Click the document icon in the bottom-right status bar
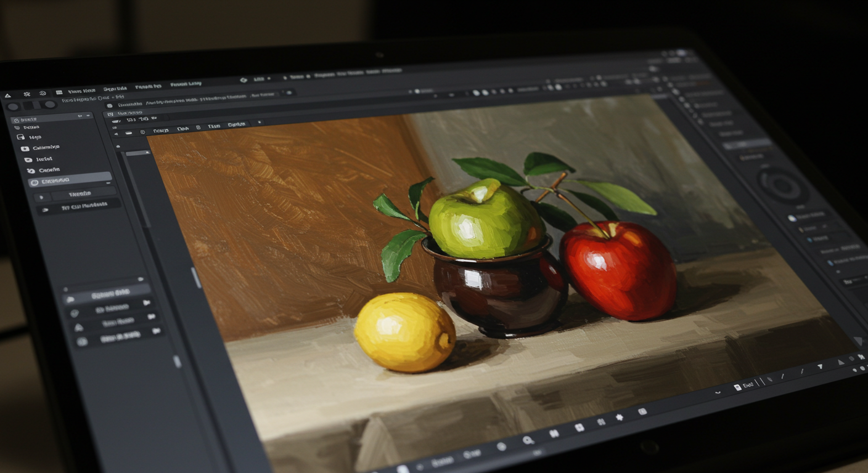868x473 pixels. click(x=737, y=387)
